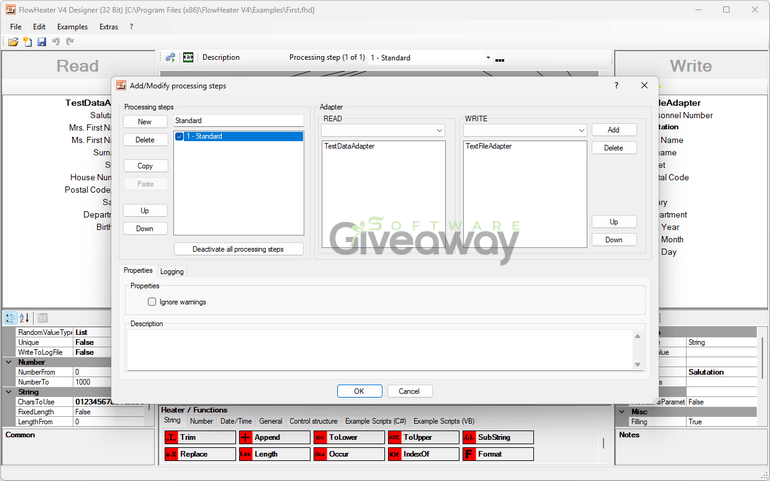Click the New processing step button
This screenshot has height=481, width=770.
tap(145, 121)
